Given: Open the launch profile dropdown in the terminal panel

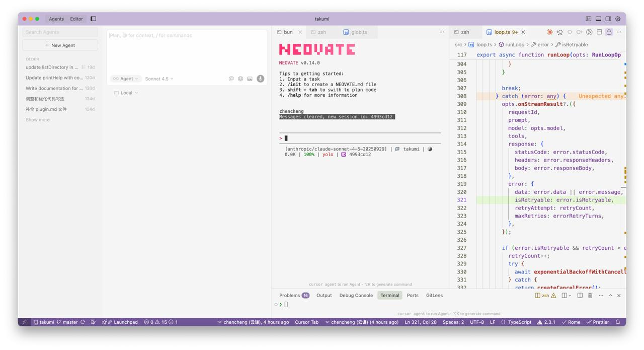Looking at the screenshot, I should coord(570,296).
